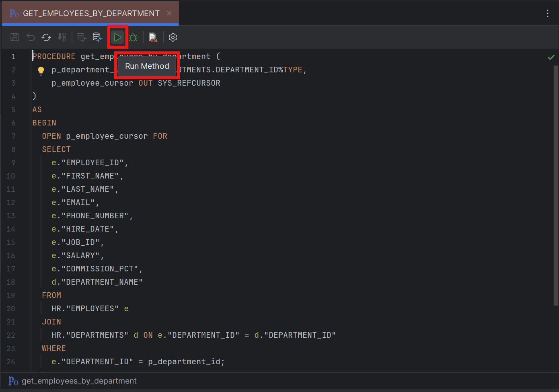Open the Generate DDL tool

(x=153, y=37)
